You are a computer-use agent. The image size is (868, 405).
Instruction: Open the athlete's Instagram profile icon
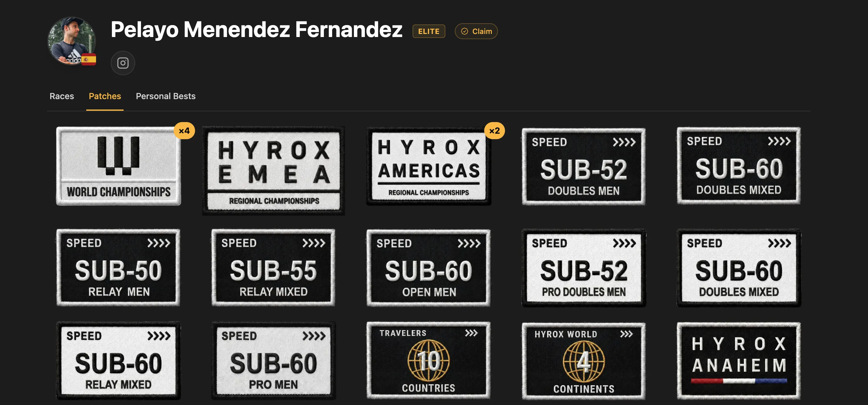(x=123, y=63)
